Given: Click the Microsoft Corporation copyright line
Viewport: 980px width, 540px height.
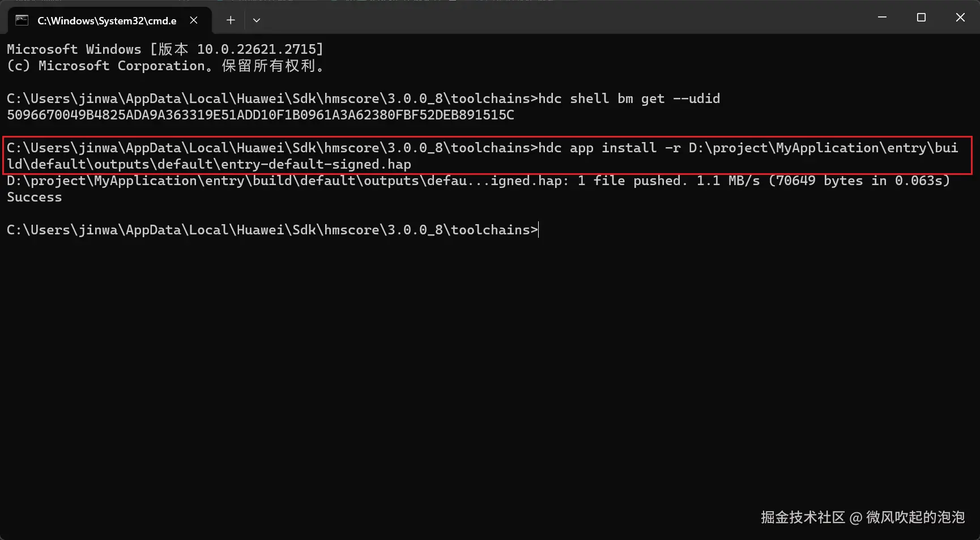Looking at the screenshot, I should (165, 66).
